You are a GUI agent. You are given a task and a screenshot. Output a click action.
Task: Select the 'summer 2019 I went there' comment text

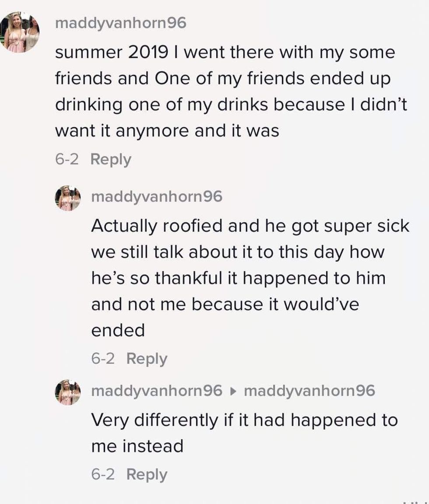click(225, 53)
